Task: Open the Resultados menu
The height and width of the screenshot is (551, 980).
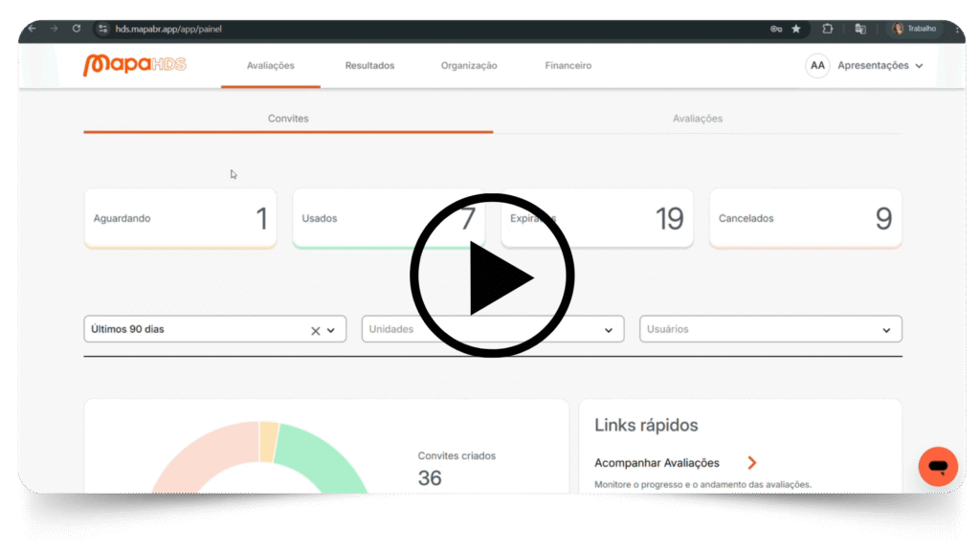Action: (369, 66)
